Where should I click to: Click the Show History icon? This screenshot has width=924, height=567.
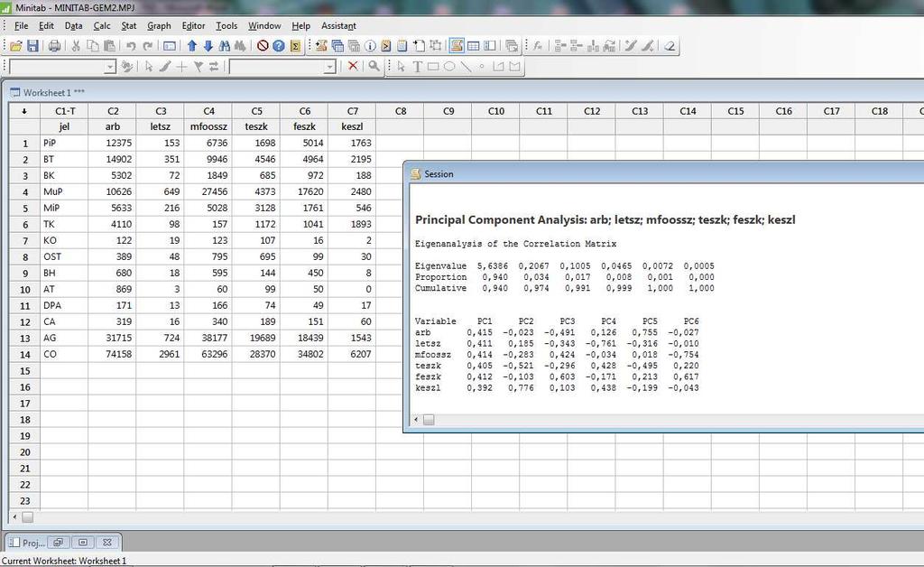386,46
